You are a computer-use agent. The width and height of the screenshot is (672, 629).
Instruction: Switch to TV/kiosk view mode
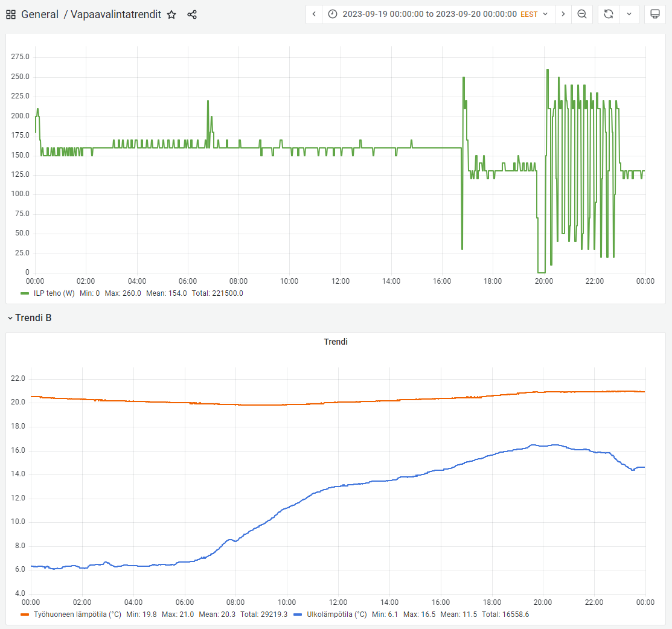(x=654, y=14)
